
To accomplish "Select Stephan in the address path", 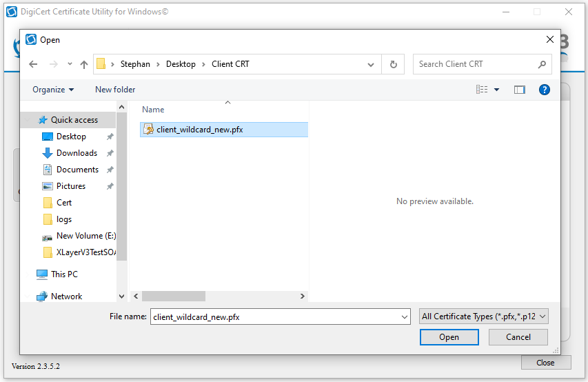I will [135, 64].
